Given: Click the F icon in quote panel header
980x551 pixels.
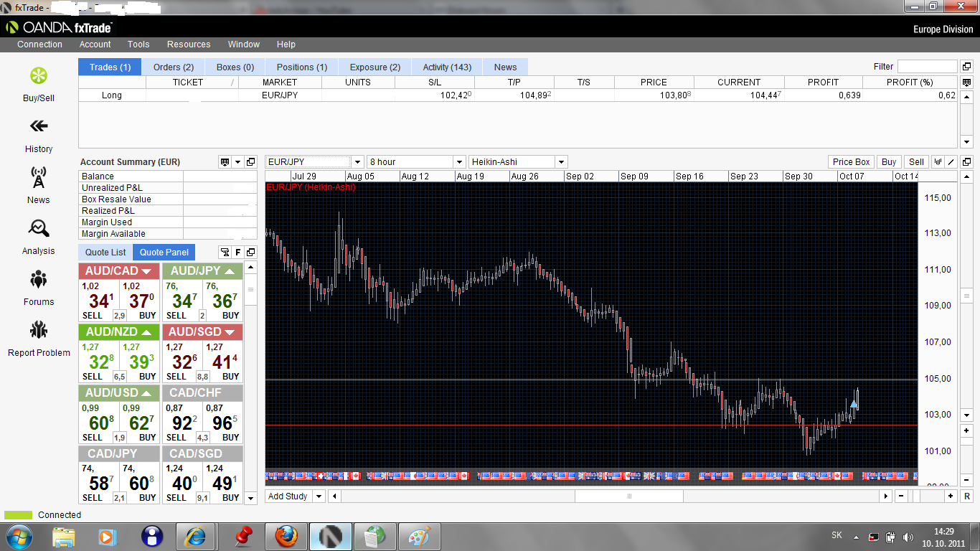Looking at the screenshot, I should coord(238,253).
